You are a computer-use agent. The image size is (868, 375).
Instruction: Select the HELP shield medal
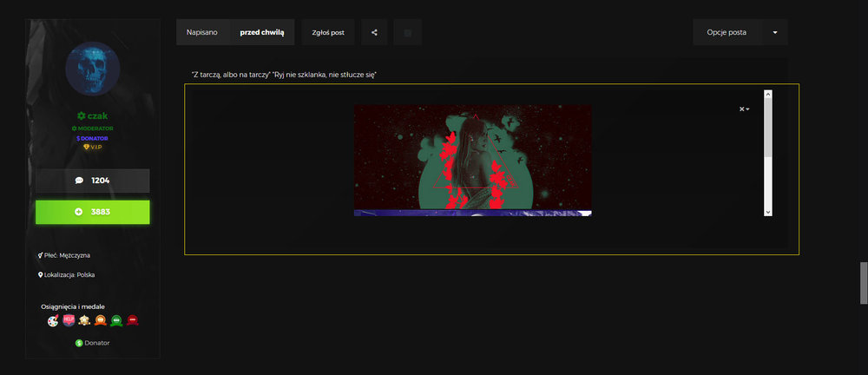click(69, 320)
